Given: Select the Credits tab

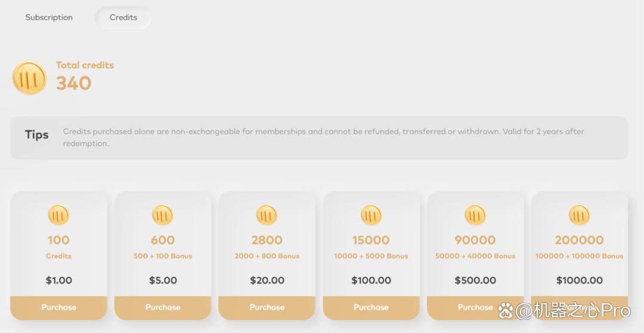Looking at the screenshot, I should click(123, 18).
